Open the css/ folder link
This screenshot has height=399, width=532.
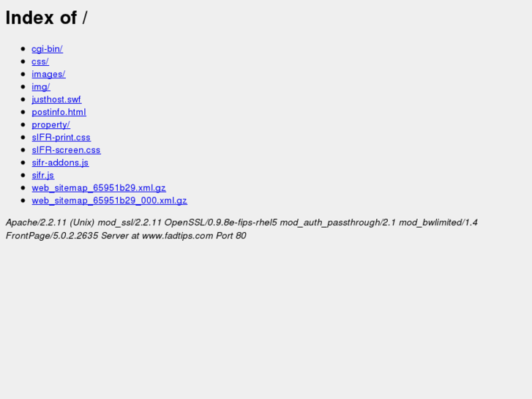click(40, 61)
